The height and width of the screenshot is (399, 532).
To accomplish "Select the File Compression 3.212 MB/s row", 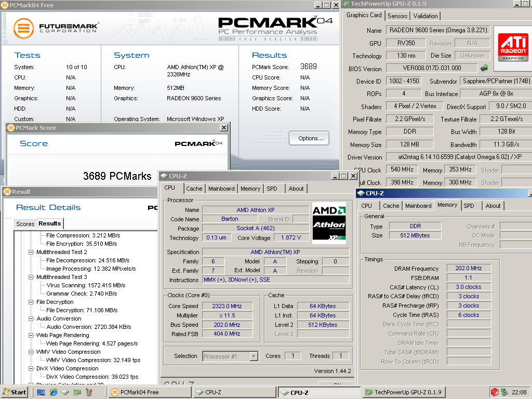I will coord(83,235).
